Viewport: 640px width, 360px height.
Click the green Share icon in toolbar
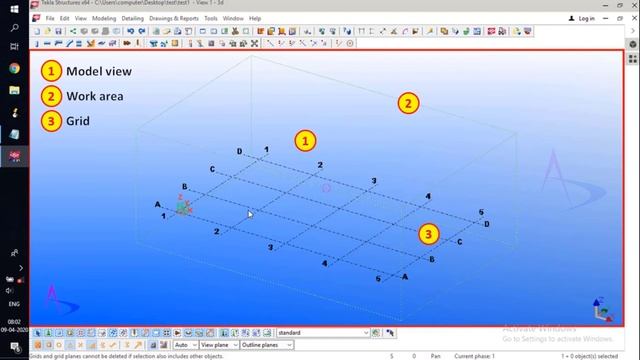73,31
